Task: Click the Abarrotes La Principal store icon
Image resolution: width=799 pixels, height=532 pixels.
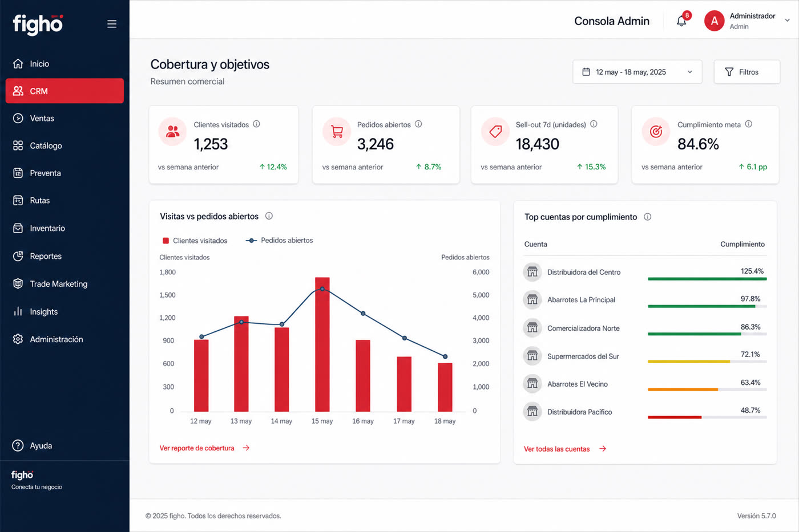Action: click(x=532, y=299)
